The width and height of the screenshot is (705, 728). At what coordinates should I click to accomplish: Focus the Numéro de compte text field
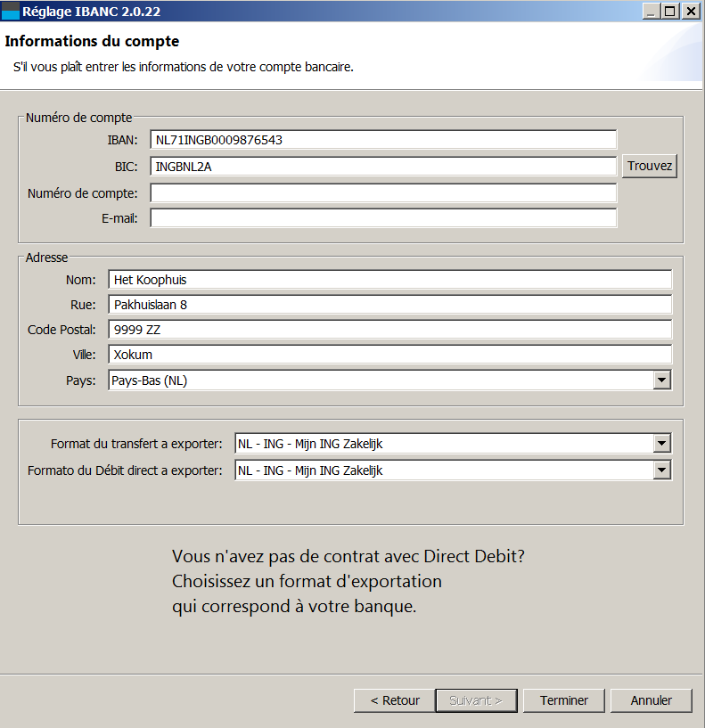click(383, 193)
